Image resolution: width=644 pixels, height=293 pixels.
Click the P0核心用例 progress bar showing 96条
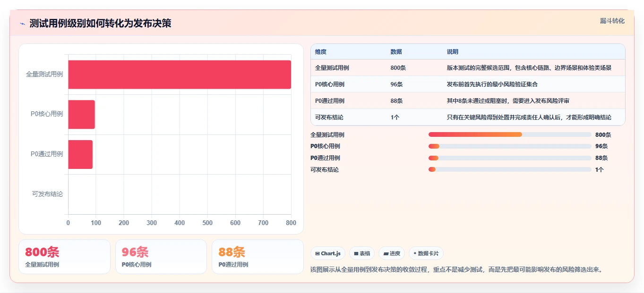coord(510,146)
